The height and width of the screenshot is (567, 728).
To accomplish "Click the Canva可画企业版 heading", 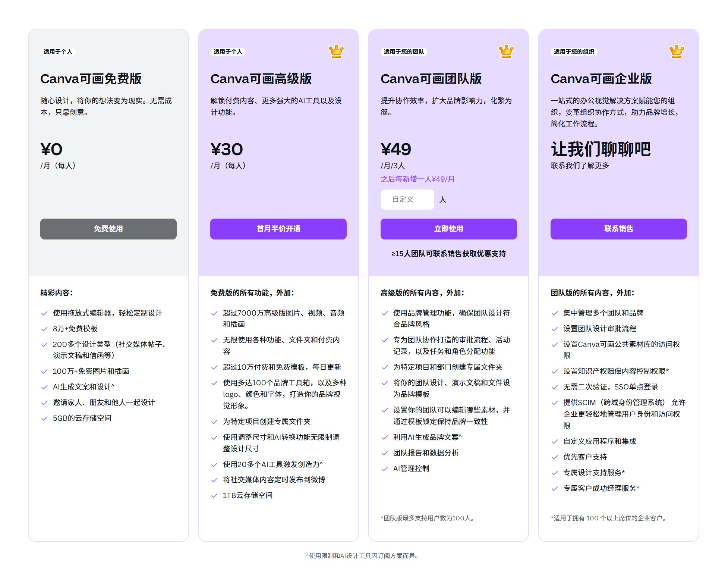I will 601,79.
